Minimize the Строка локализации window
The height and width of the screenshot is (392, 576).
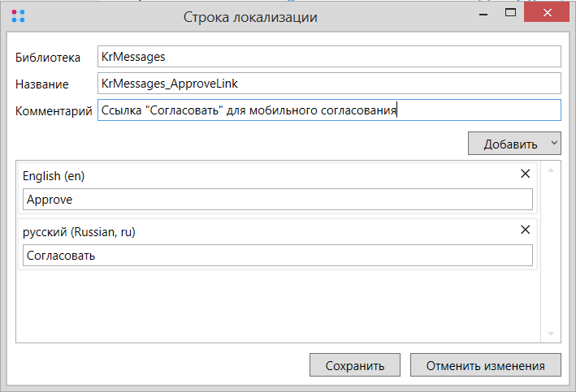(483, 14)
